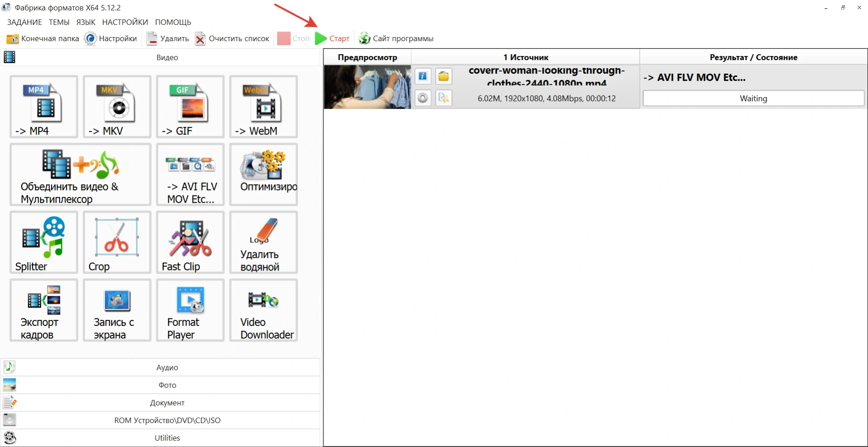The width and height of the screenshot is (868, 447).
Task: Expand the Документ section
Action: (167, 403)
